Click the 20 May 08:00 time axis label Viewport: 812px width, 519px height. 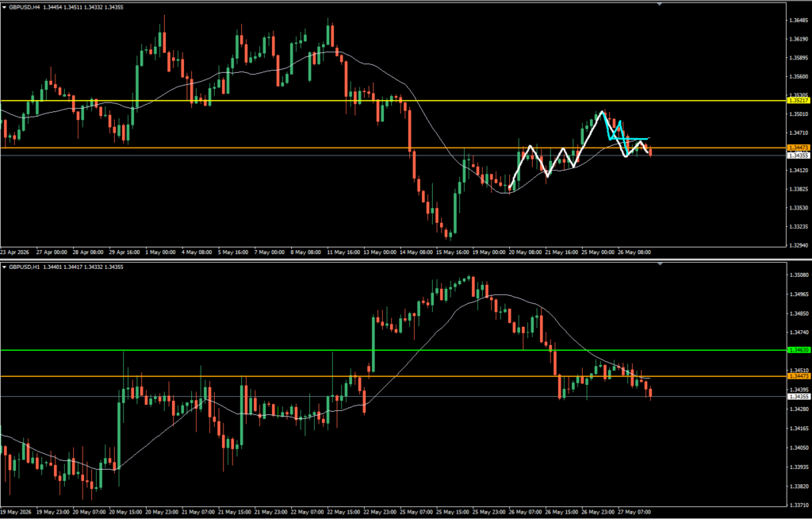click(525, 252)
